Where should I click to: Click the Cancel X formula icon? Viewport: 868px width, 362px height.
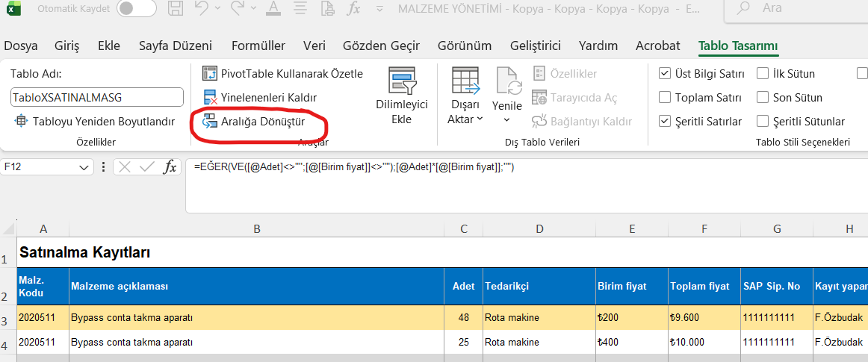pyautogui.click(x=125, y=167)
